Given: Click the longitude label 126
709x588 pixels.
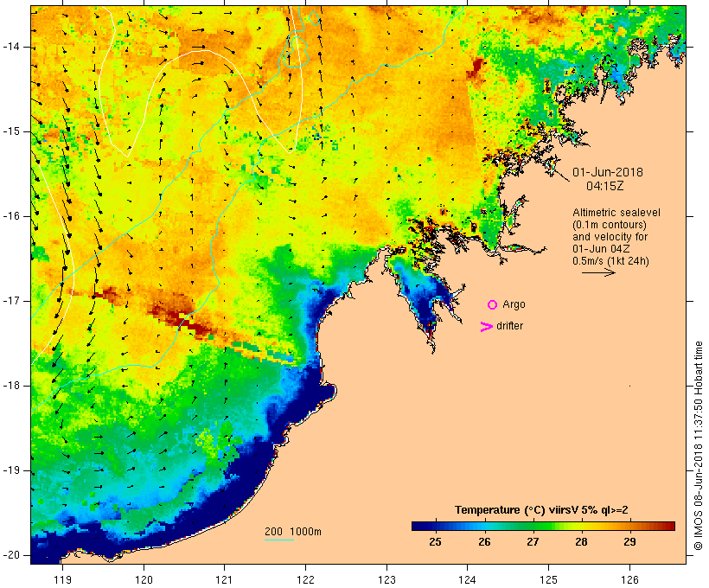Looking at the screenshot, I should 629,580.
